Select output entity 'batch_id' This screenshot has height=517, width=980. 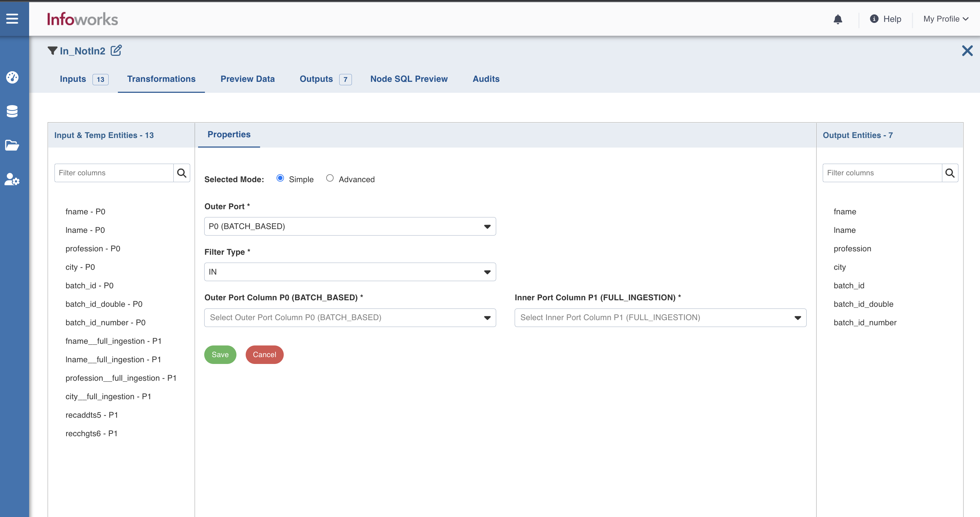(x=849, y=286)
